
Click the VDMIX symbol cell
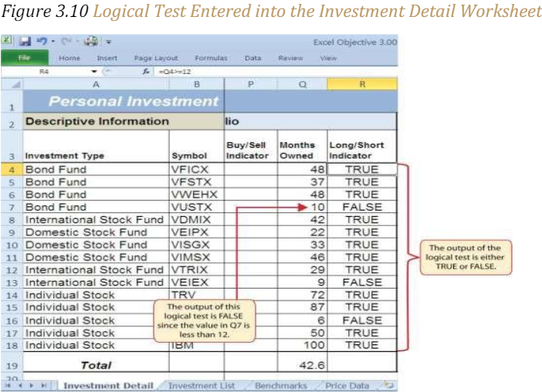pyautogui.click(x=197, y=220)
